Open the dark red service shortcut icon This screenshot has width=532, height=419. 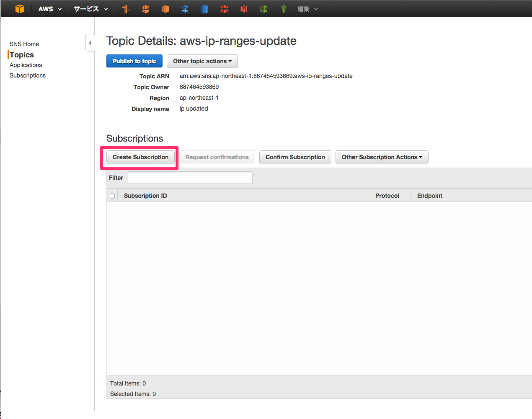[244, 9]
